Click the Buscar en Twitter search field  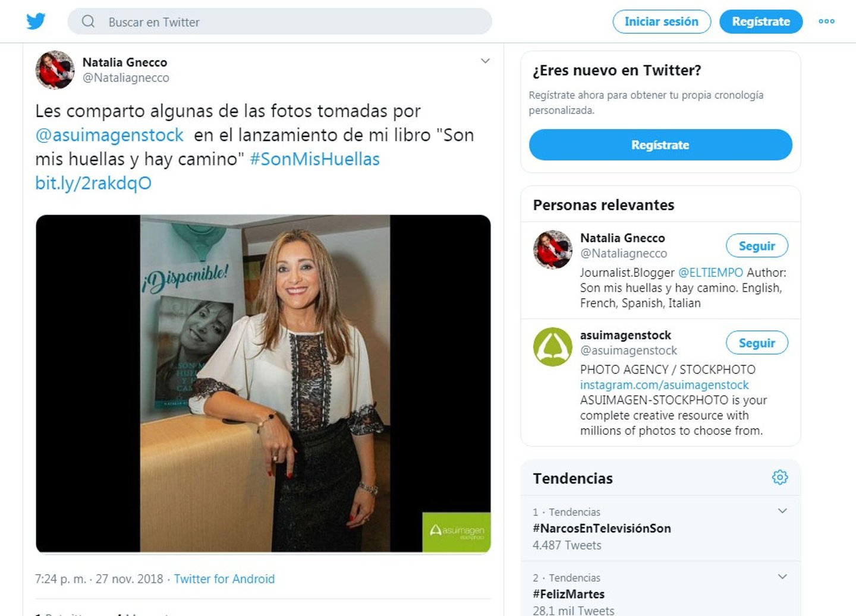pyautogui.click(x=279, y=21)
